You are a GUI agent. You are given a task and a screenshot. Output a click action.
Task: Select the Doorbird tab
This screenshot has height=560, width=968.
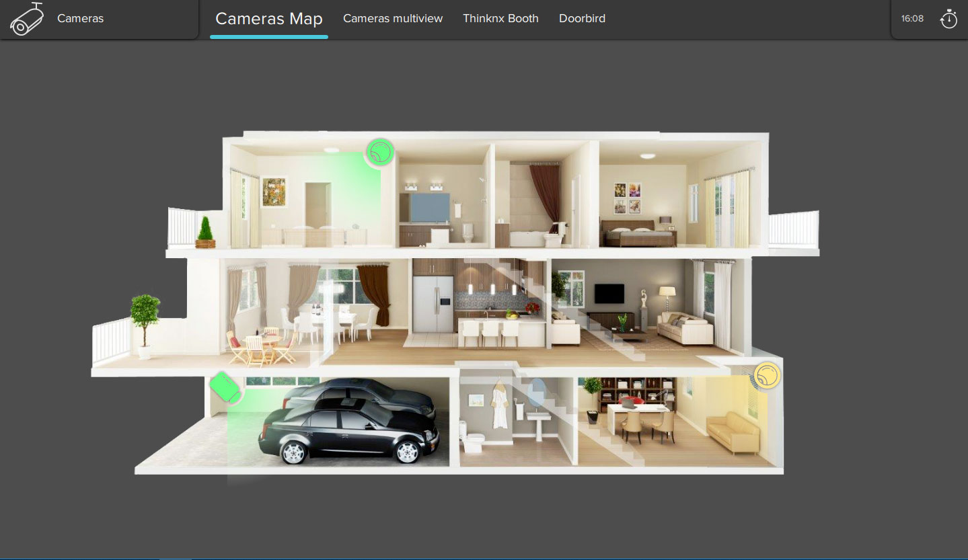pyautogui.click(x=582, y=19)
